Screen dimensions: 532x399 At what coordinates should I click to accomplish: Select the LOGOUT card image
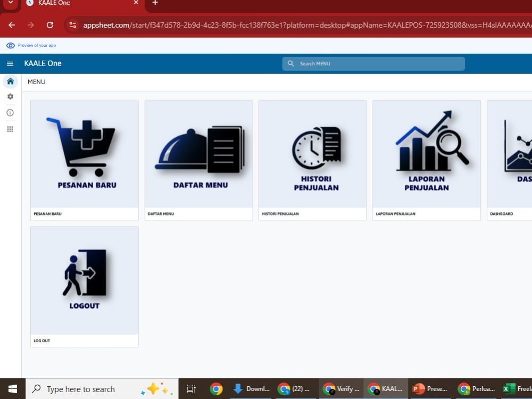click(85, 280)
